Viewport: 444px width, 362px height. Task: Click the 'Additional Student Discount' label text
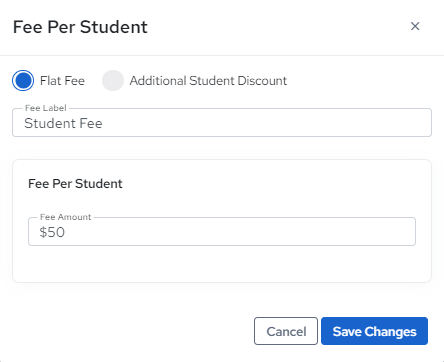208,81
